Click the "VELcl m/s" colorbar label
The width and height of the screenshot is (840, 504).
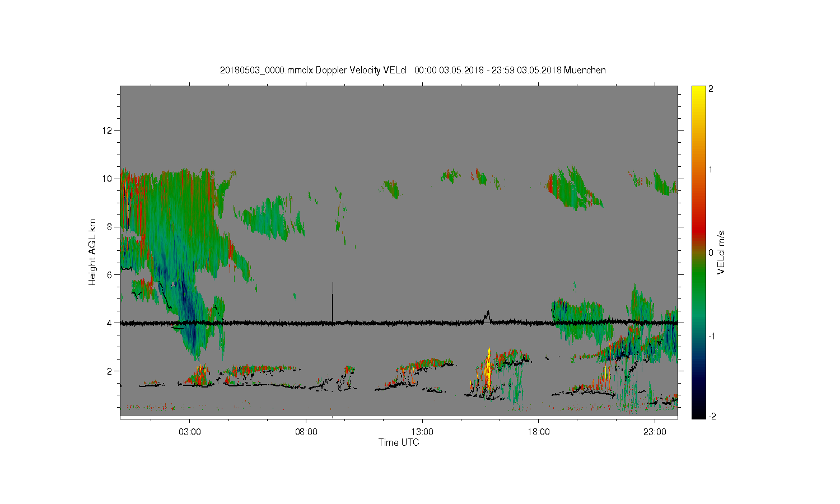721,252
